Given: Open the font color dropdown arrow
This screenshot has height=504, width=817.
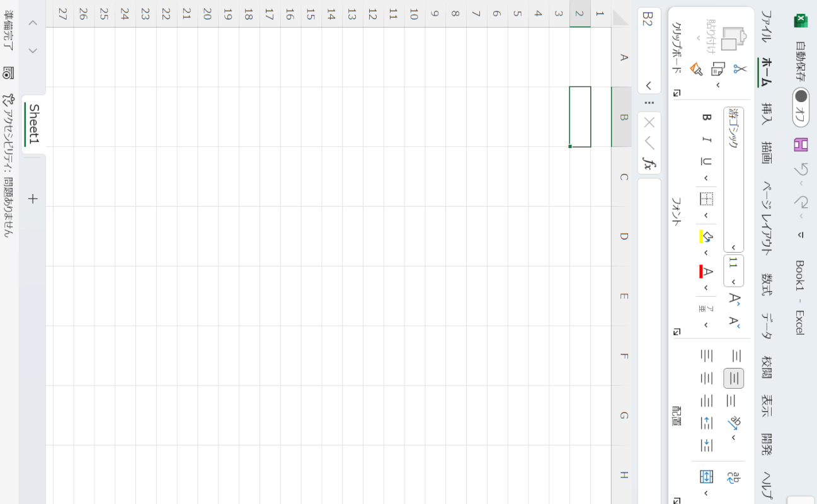Looking at the screenshot, I should click(706, 288).
